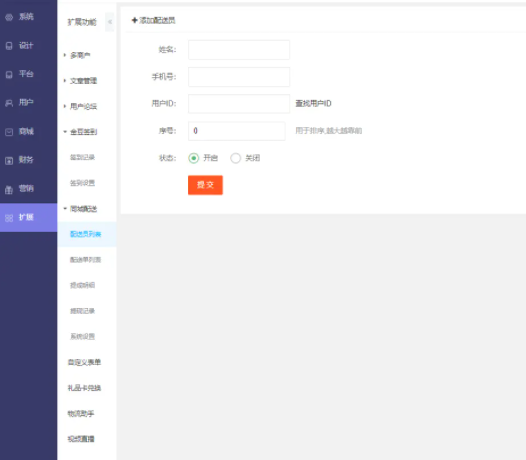Viewport: 526px width, 460px height.
Task: Expand the 文章管理 submenu arrow
Action: (65, 81)
